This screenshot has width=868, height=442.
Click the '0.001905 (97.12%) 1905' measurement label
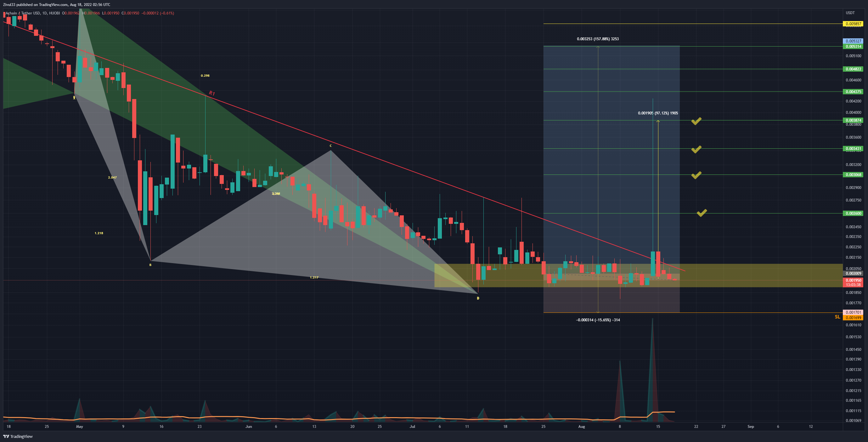pos(658,113)
